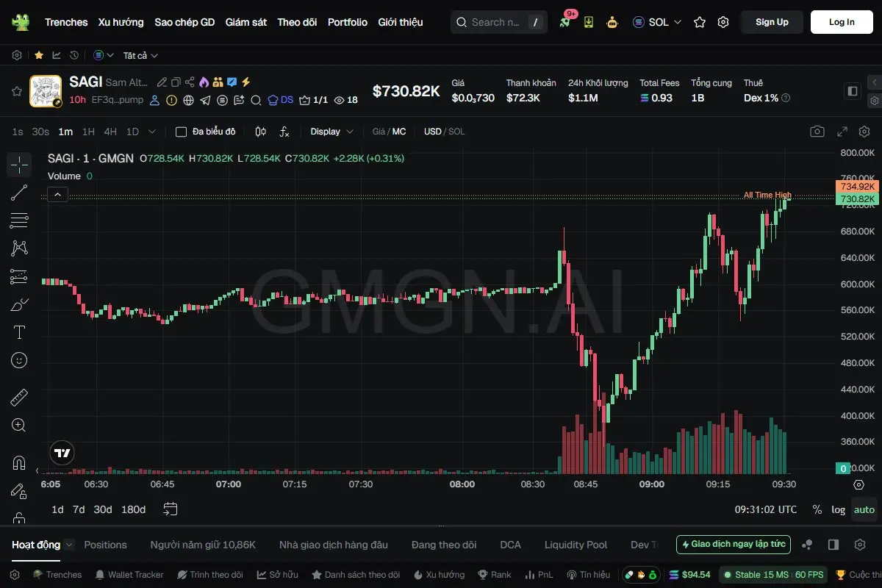Image resolution: width=882 pixels, height=588 pixels.
Task: Toggle log scale on chart
Action: pyautogui.click(x=838, y=509)
